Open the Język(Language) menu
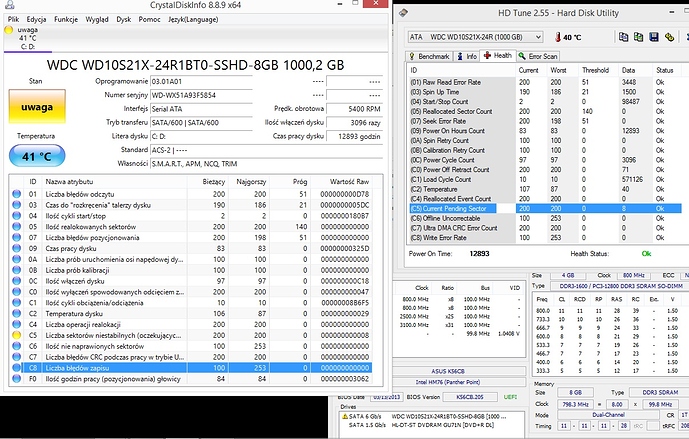This screenshot has width=689, height=439. coord(193,19)
